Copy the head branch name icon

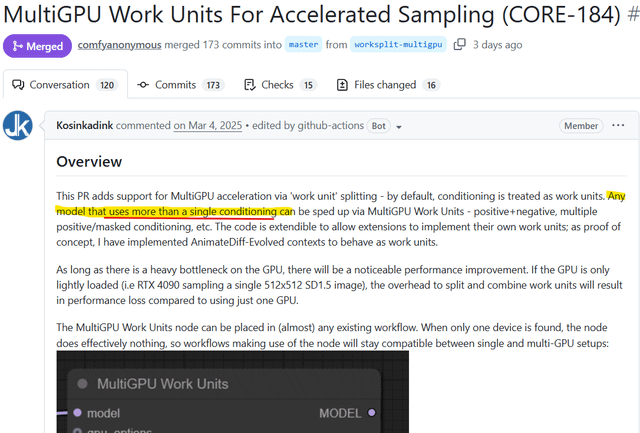pos(460,44)
